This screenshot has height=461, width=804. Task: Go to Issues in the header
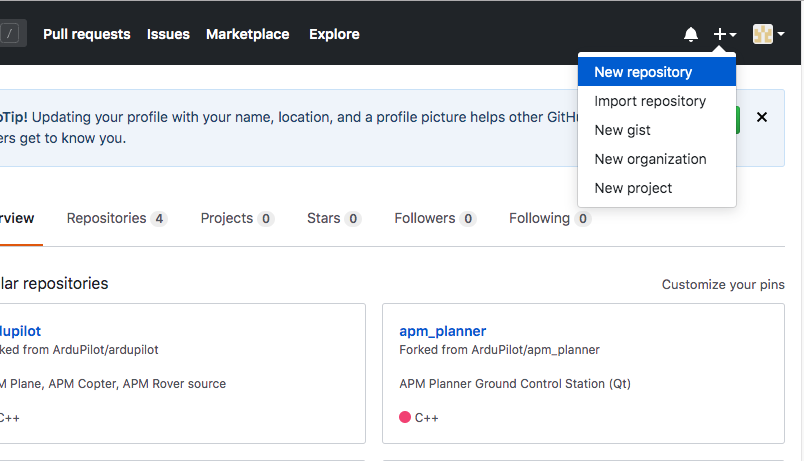pyautogui.click(x=168, y=34)
